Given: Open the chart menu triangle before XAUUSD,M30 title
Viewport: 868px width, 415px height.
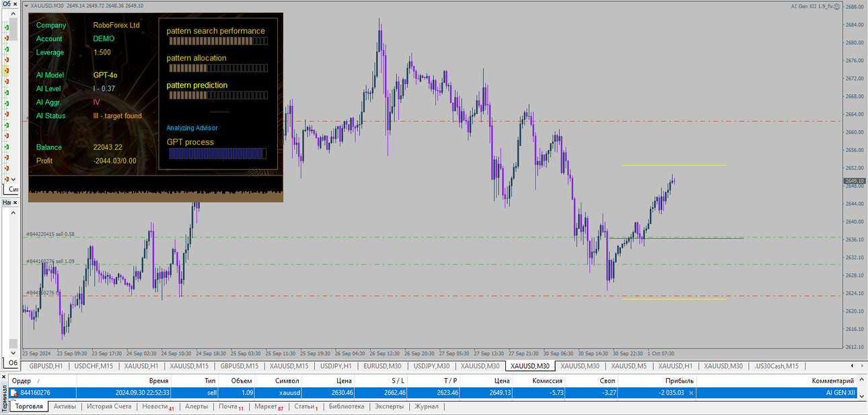Looking at the screenshot, I should 26,5.
